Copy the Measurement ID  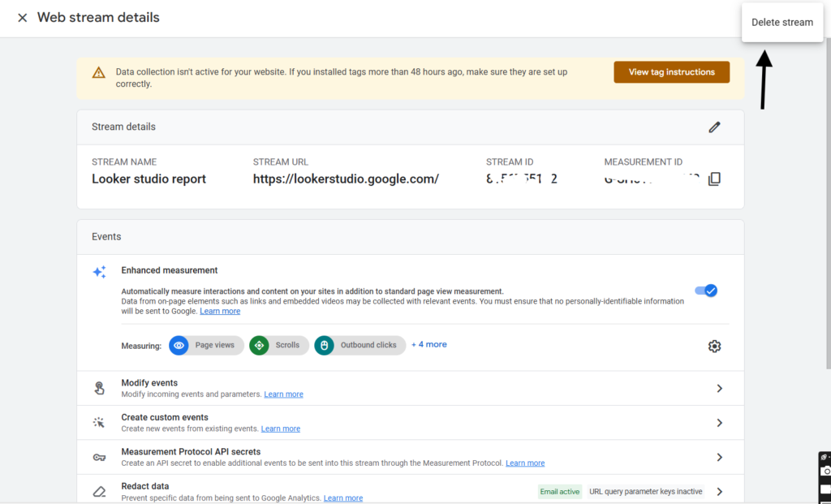[x=714, y=179]
